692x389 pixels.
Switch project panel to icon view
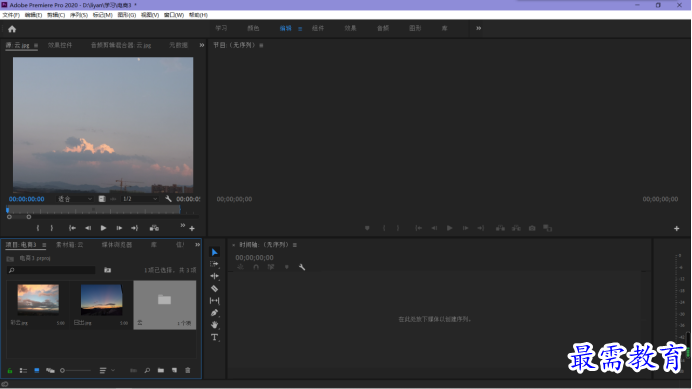(37, 370)
